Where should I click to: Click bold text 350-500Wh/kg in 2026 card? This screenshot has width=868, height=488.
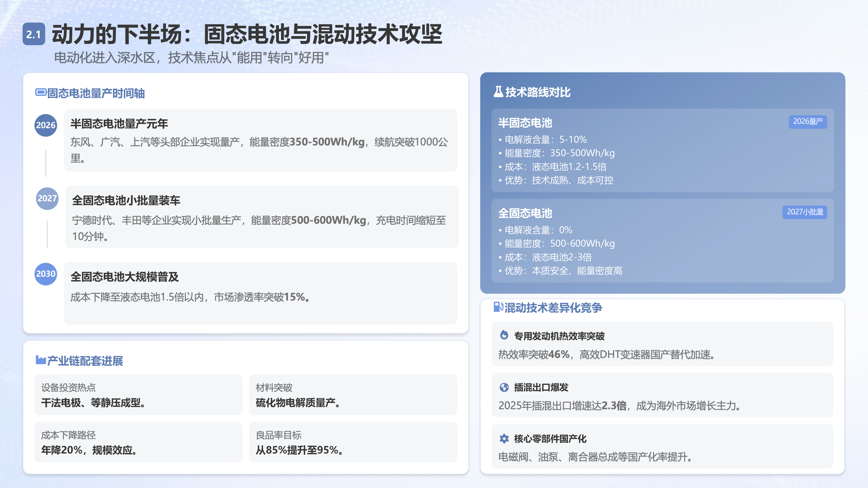point(327,142)
